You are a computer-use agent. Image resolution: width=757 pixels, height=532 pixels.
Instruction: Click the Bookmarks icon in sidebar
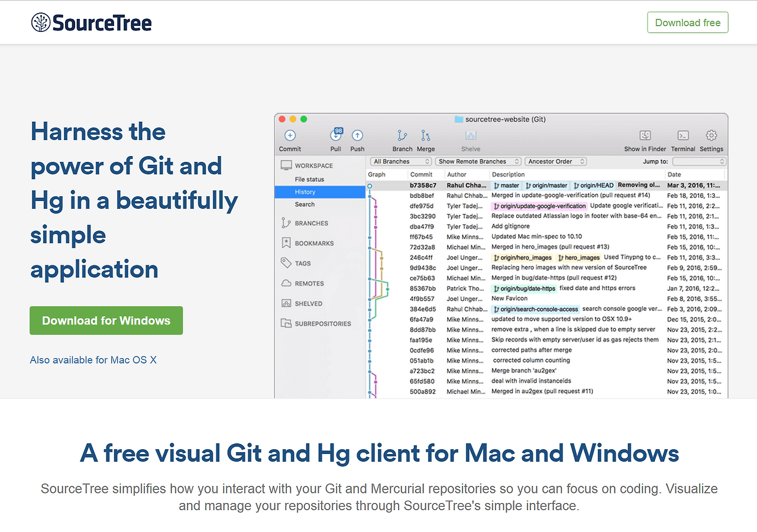pyautogui.click(x=286, y=243)
